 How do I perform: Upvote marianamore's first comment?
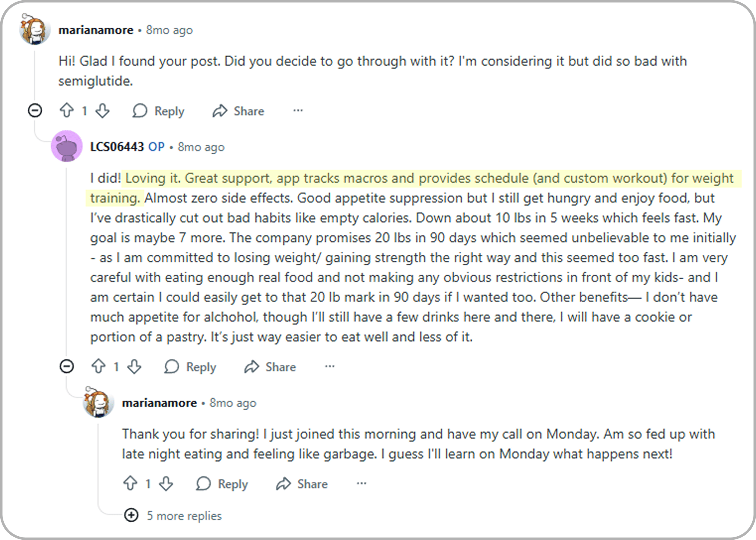click(68, 111)
